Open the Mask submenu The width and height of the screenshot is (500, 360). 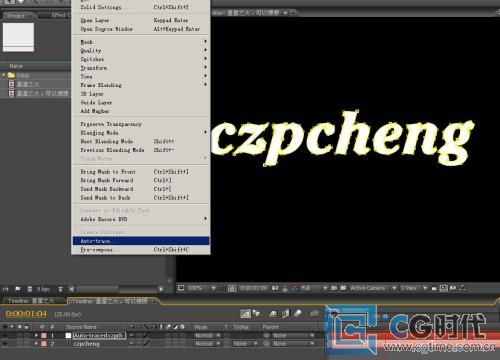tap(141, 42)
